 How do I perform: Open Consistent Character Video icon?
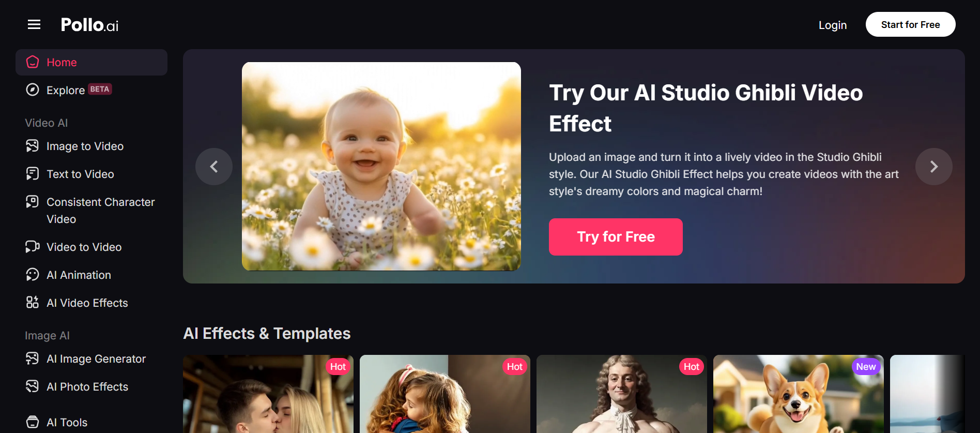coord(33,202)
